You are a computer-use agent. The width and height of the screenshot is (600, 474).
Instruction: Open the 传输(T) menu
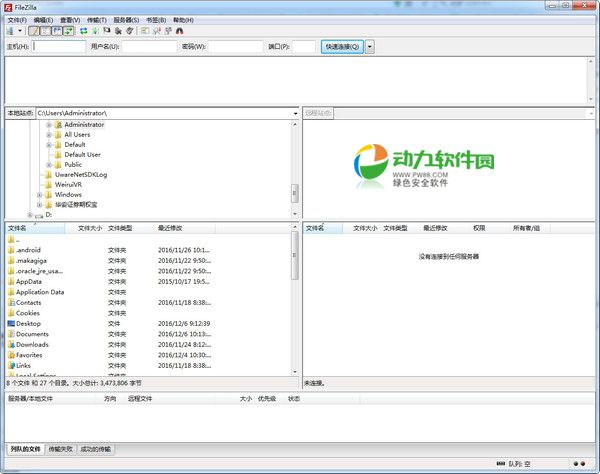96,20
